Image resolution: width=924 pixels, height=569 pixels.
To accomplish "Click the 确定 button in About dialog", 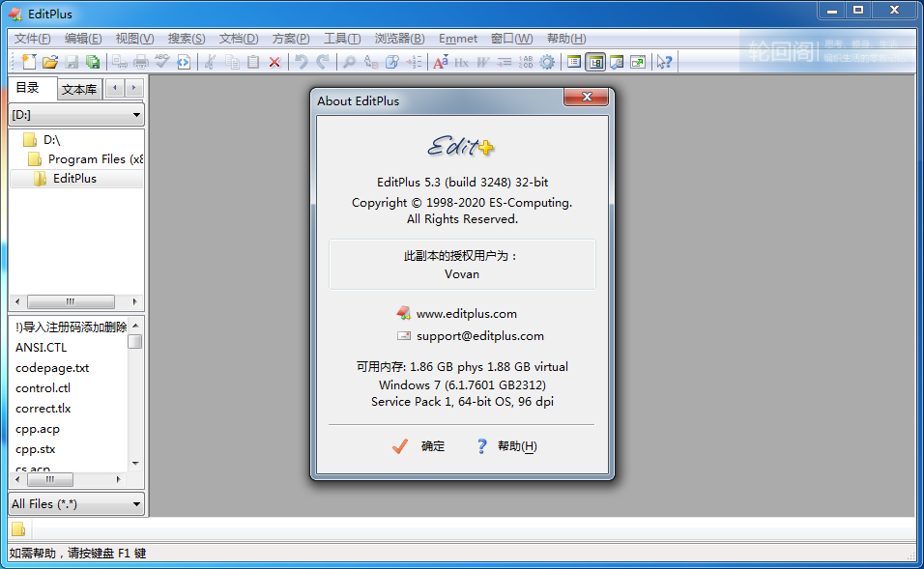I will tap(420, 446).
